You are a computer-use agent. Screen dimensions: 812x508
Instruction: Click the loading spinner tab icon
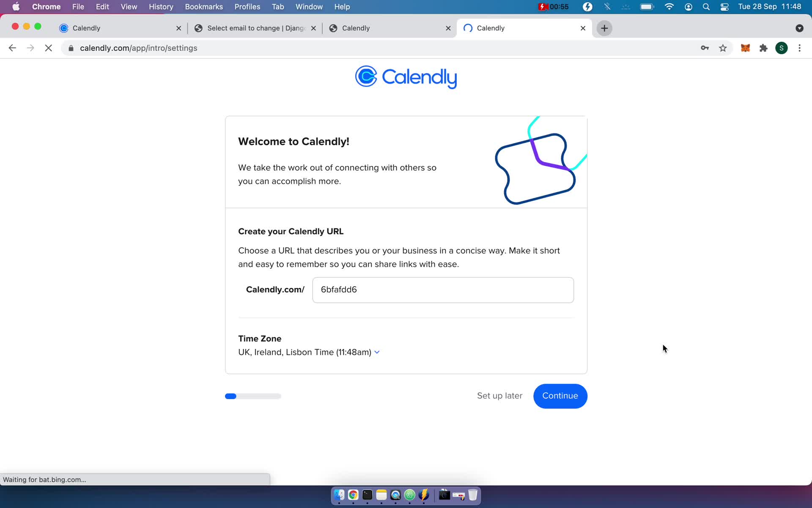[x=468, y=28]
